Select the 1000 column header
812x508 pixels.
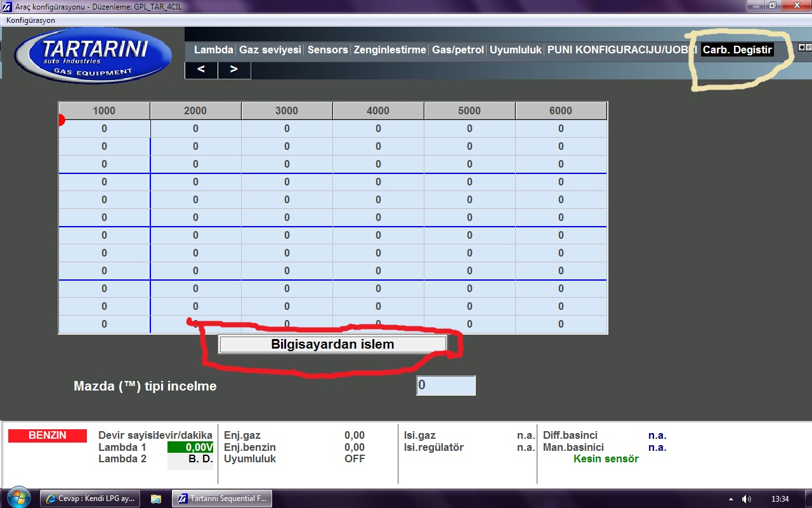click(104, 110)
